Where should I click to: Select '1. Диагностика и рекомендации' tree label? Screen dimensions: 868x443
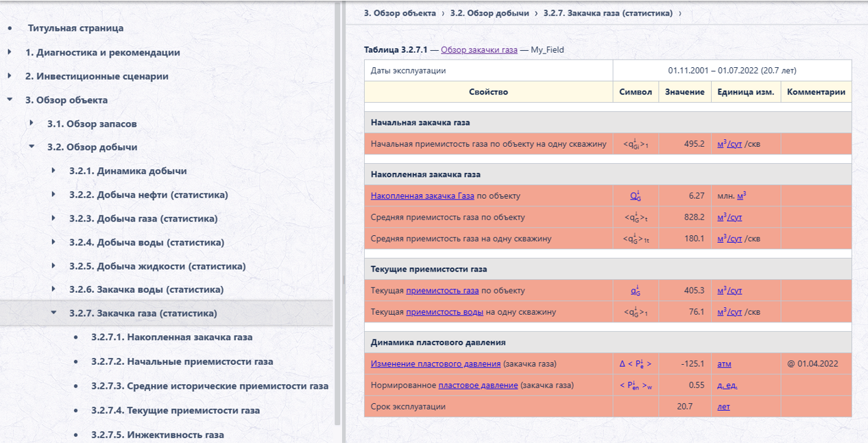(103, 52)
